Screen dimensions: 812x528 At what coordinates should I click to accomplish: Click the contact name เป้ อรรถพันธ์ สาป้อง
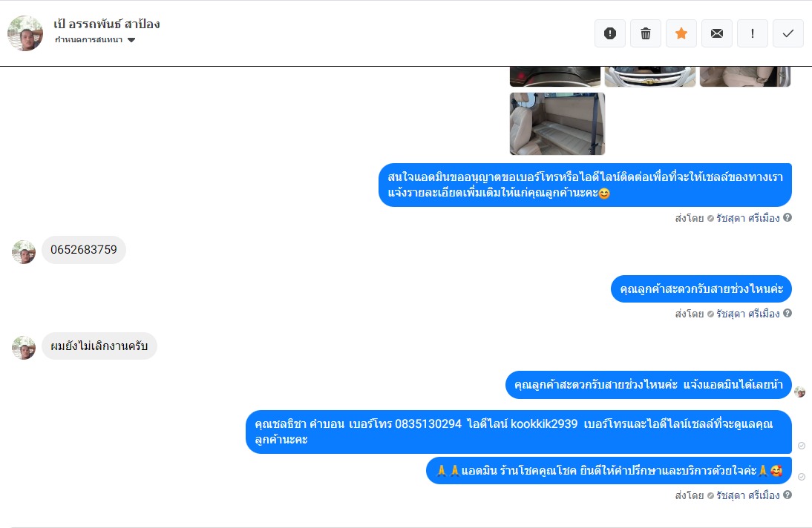(107, 24)
